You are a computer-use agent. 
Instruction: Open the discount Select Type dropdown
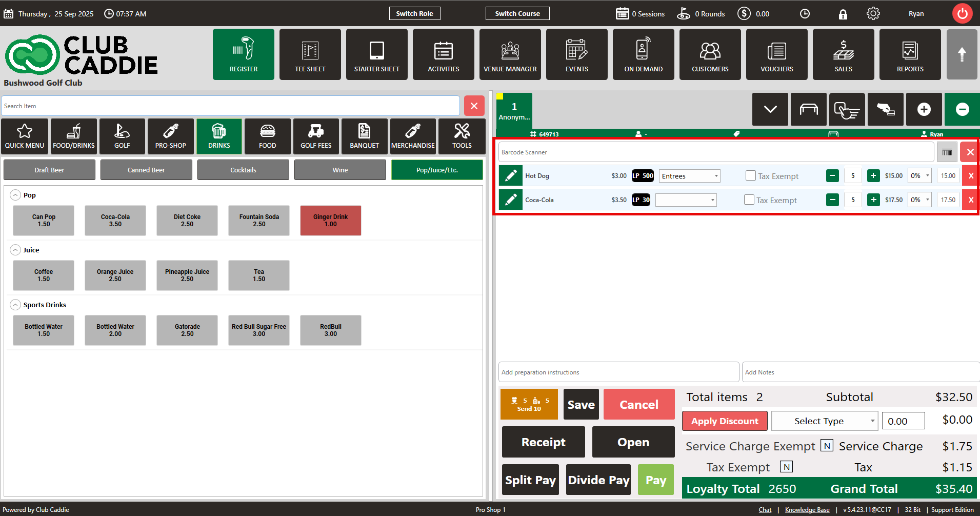[x=824, y=421]
